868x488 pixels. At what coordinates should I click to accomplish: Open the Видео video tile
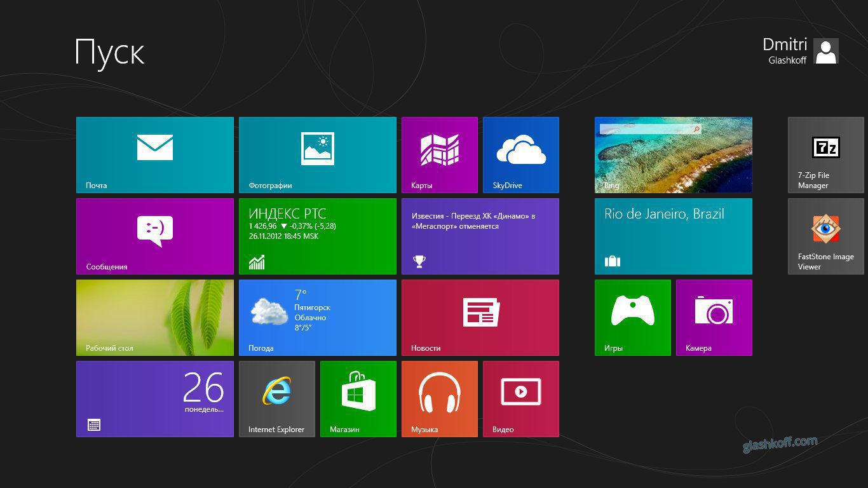click(521, 399)
